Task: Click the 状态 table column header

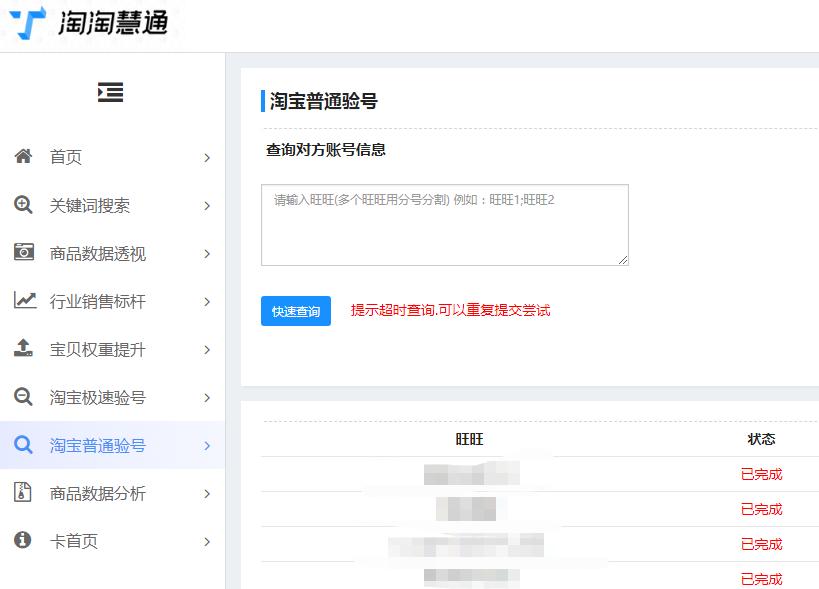Action: [762, 438]
